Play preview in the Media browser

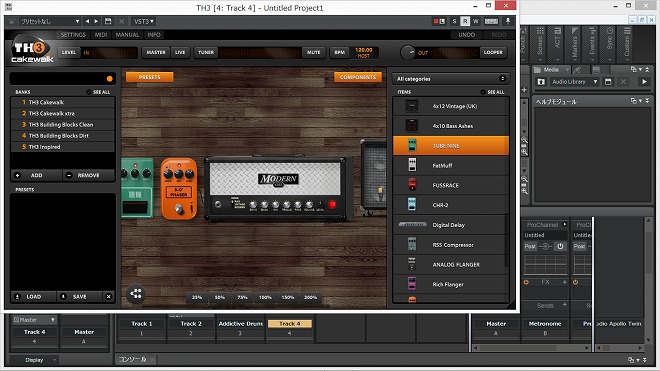[644, 82]
